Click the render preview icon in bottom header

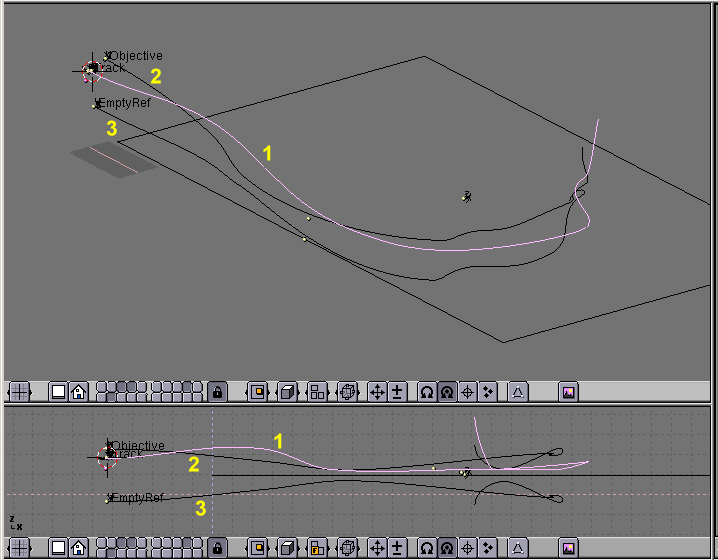pyautogui.click(x=568, y=547)
